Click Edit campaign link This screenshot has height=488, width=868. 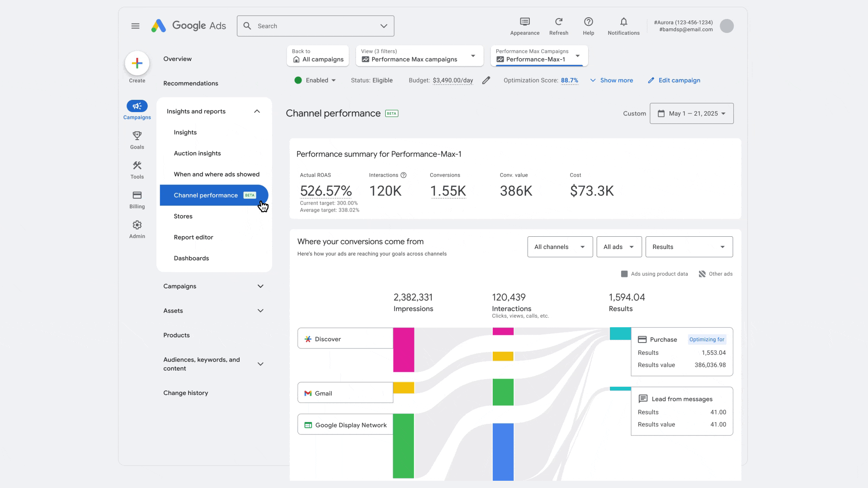tap(674, 80)
